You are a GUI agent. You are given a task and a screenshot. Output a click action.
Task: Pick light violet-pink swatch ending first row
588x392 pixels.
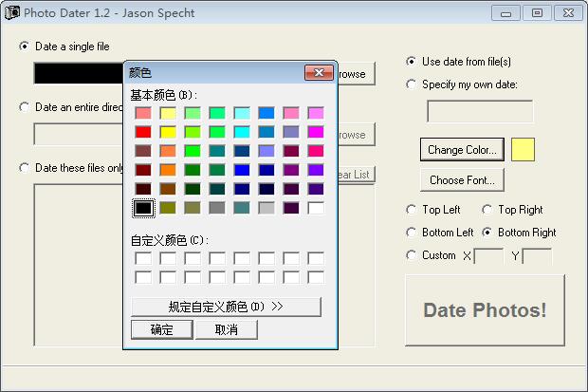click(x=316, y=113)
